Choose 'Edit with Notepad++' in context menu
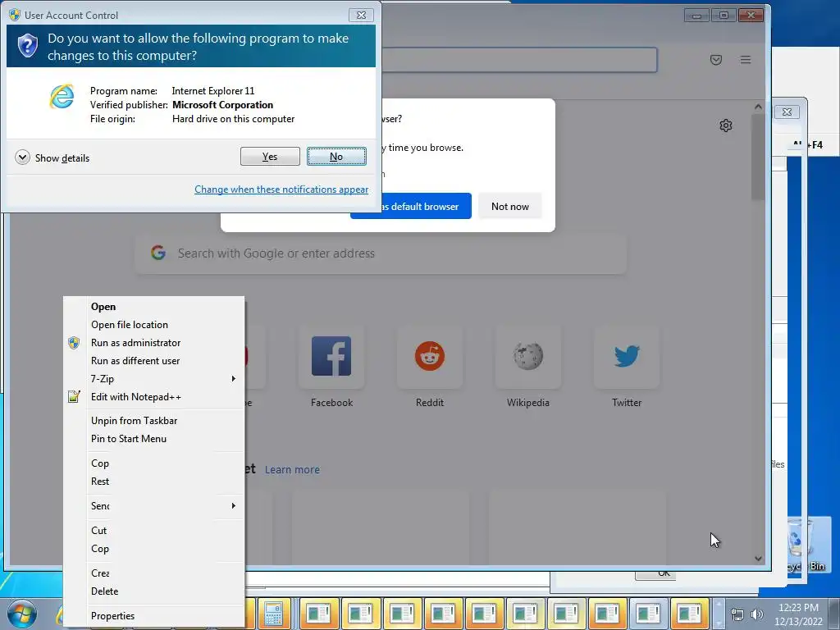This screenshot has width=840, height=630. (x=153, y=397)
